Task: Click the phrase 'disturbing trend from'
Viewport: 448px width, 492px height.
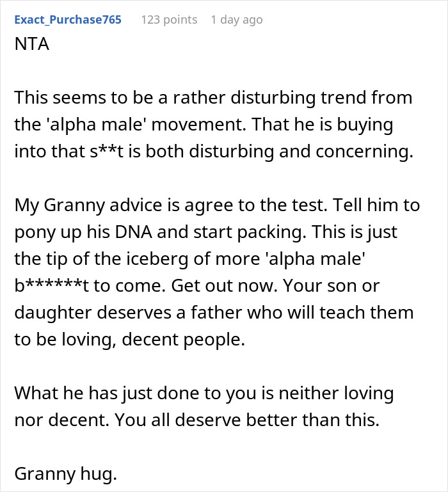Action: tap(321, 98)
